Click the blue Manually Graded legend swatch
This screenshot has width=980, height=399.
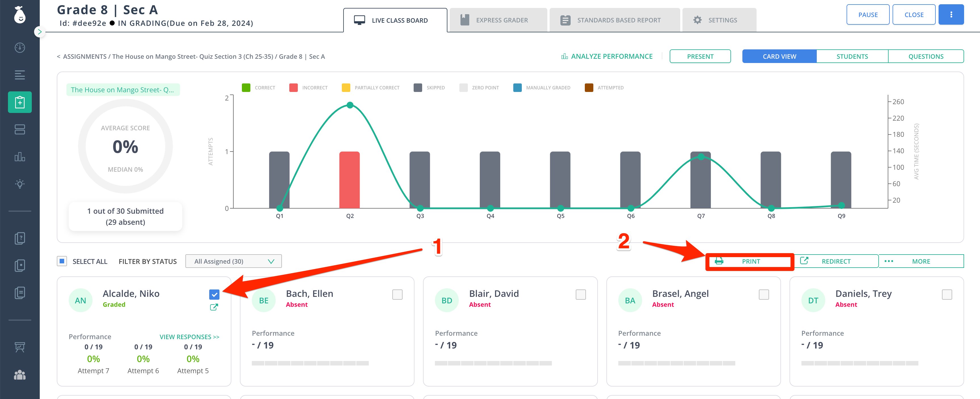517,87
